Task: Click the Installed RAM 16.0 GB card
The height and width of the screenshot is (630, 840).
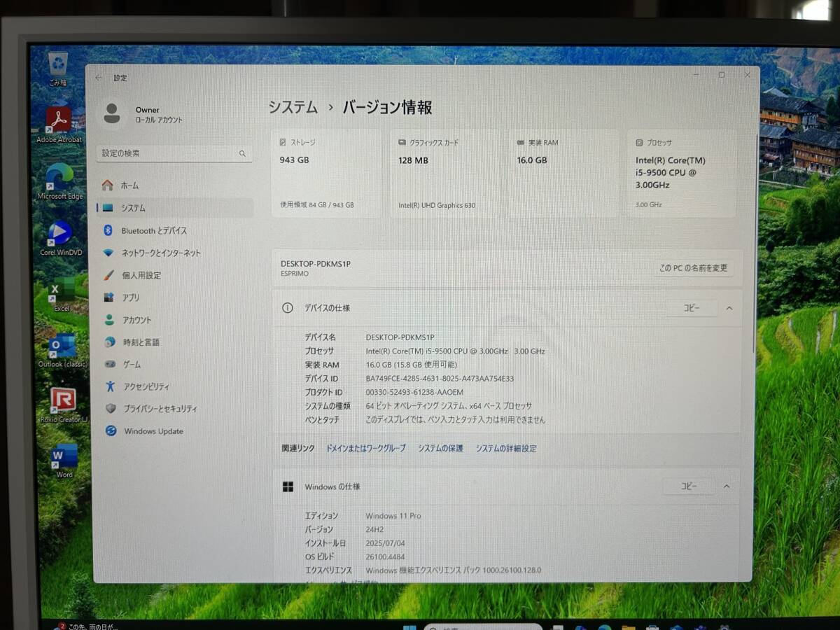Action: (x=563, y=173)
